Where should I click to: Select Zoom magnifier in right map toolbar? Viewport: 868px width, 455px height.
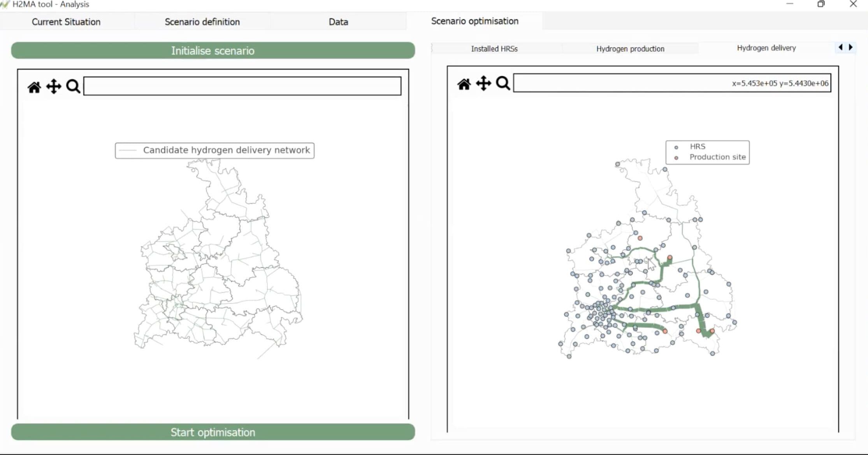[503, 83]
